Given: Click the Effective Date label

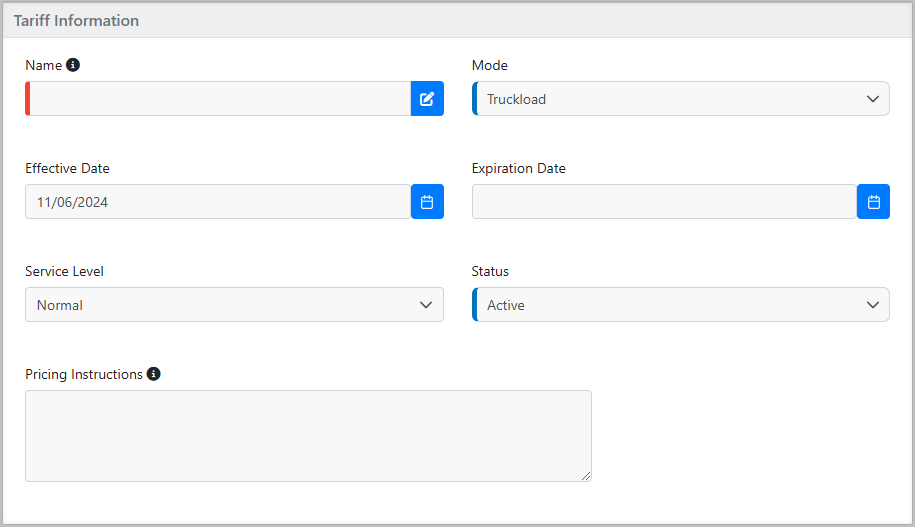Looking at the screenshot, I should pos(67,169).
